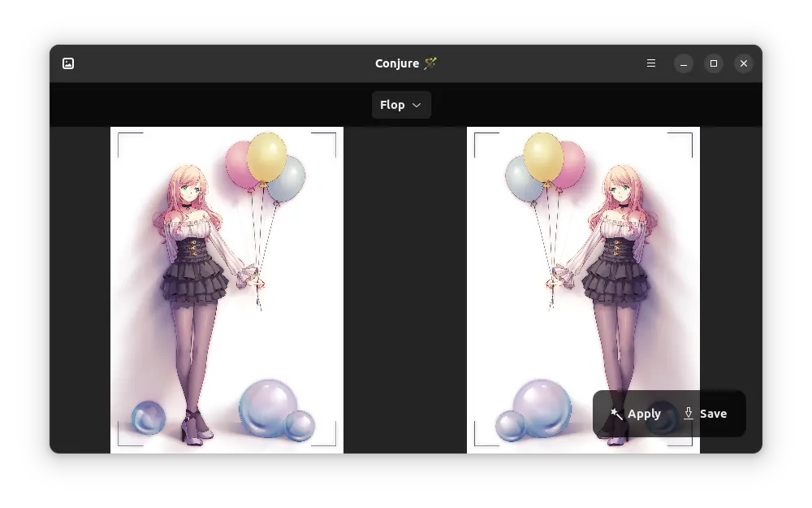Image resolution: width=812 pixels, height=508 pixels.
Task: Minimize the Conjure window
Action: tap(684, 63)
